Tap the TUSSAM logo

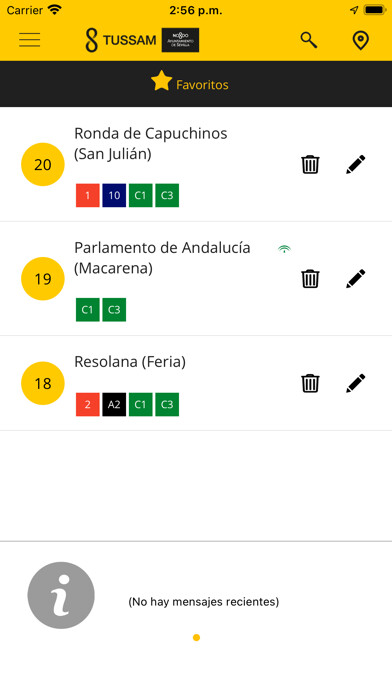[120, 40]
